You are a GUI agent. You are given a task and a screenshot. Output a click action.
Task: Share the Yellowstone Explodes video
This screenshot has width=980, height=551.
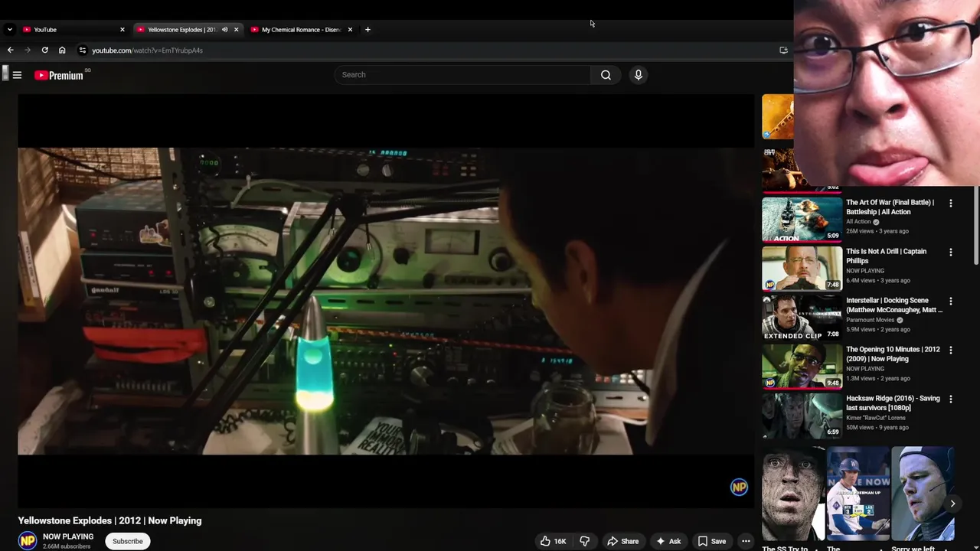pyautogui.click(x=622, y=541)
